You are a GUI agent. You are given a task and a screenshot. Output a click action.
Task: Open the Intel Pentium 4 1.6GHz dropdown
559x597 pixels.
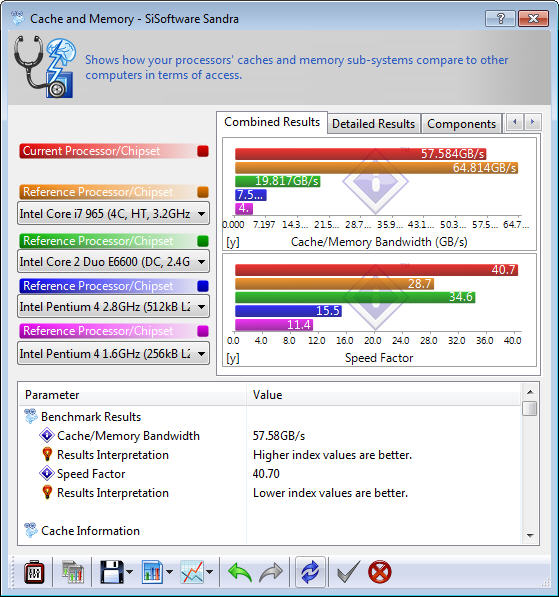pyautogui.click(x=113, y=354)
